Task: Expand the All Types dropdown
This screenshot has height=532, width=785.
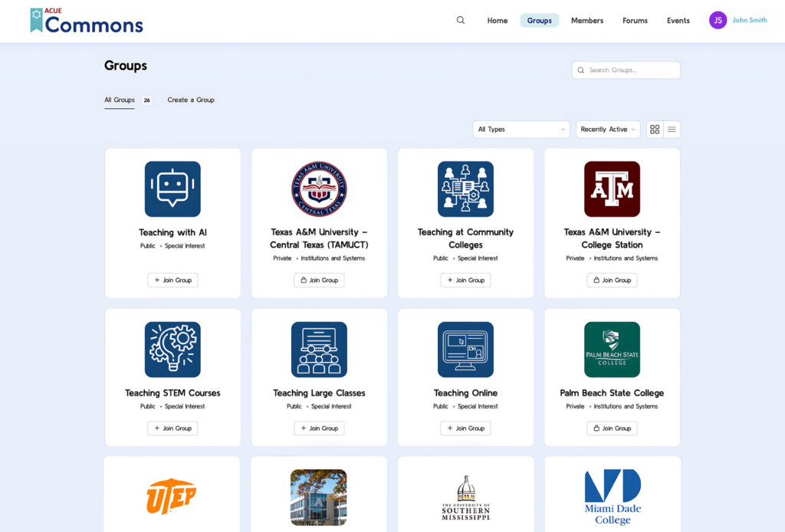Action: [521, 129]
